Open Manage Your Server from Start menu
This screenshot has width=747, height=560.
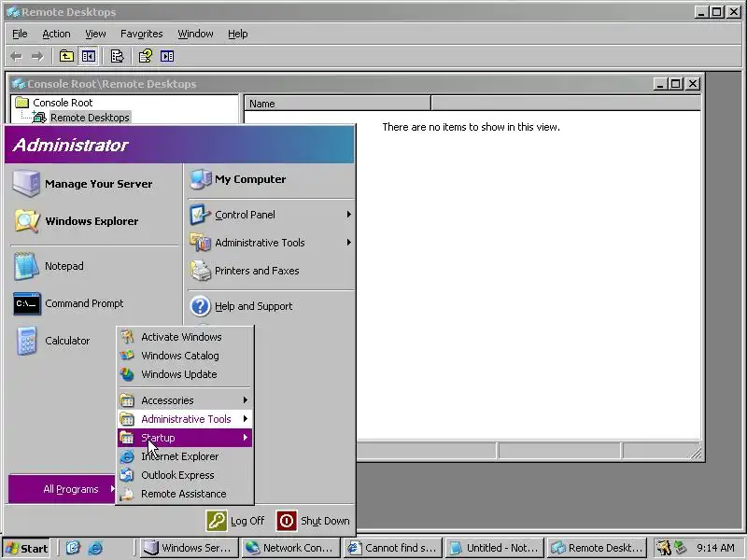(94, 184)
